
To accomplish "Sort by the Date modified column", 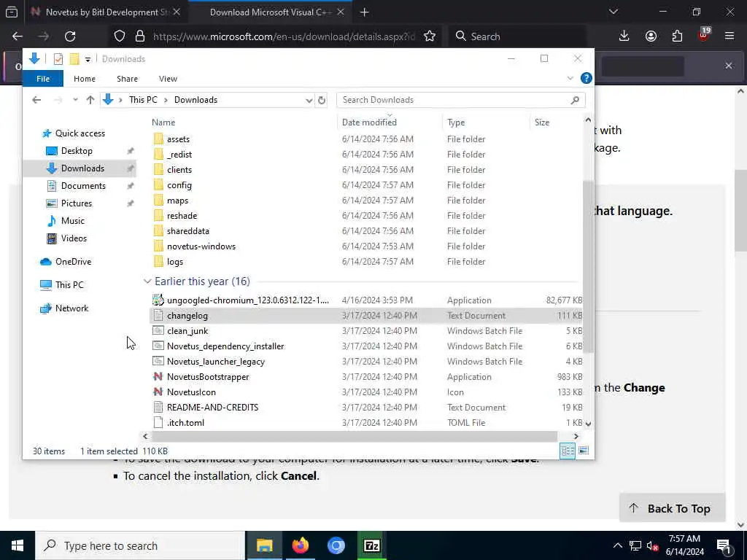I will (x=369, y=122).
